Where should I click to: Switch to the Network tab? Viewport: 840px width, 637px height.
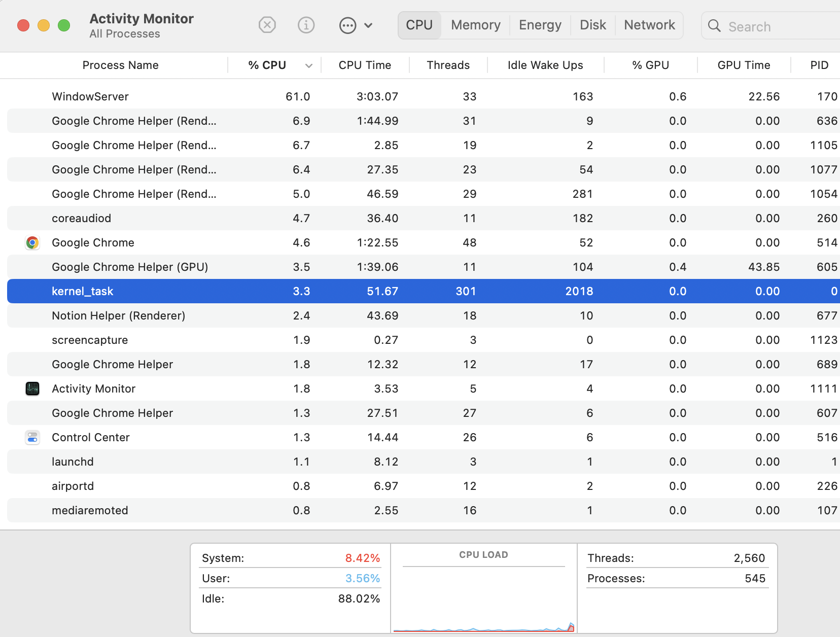tap(649, 25)
